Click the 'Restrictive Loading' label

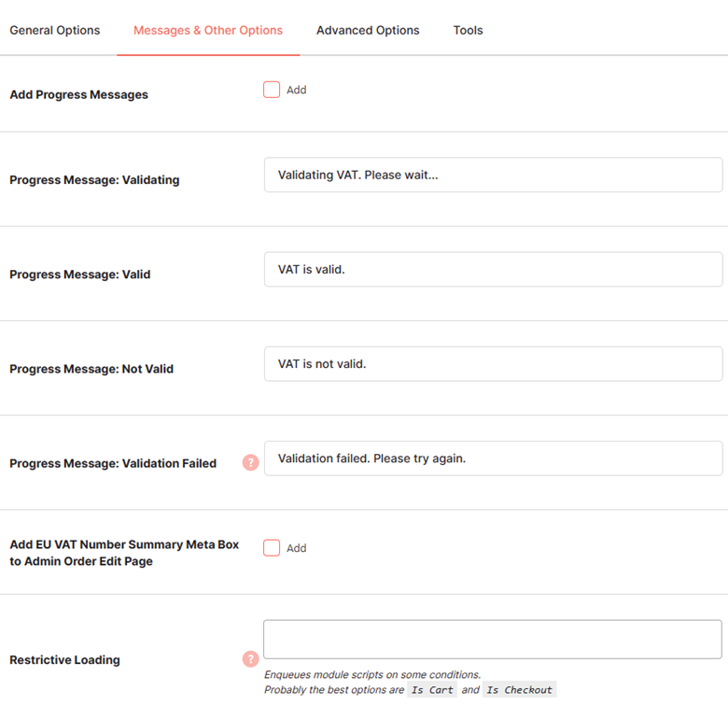[x=65, y=660]
